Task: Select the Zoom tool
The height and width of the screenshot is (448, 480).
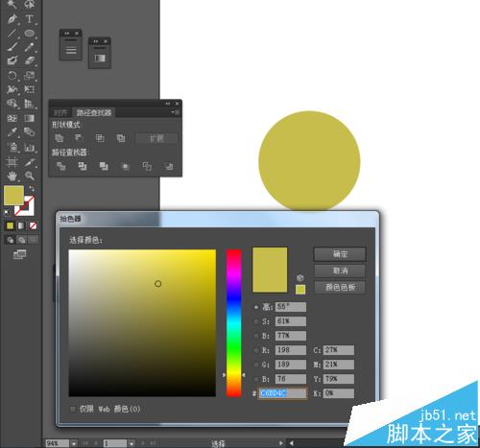Action: (30, 176)
